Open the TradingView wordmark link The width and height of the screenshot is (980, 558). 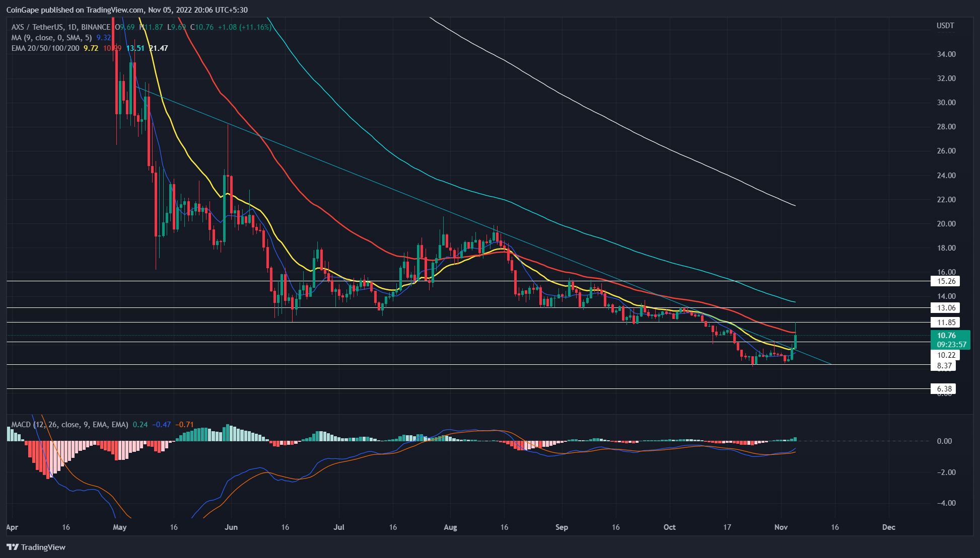(x=43, y=547)
